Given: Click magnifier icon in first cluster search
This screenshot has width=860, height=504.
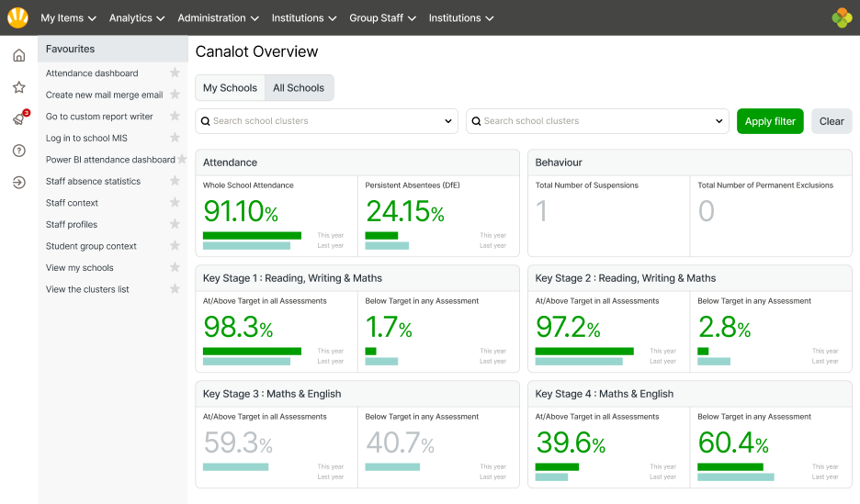Looking at the screenshot, I should [206, 121].
